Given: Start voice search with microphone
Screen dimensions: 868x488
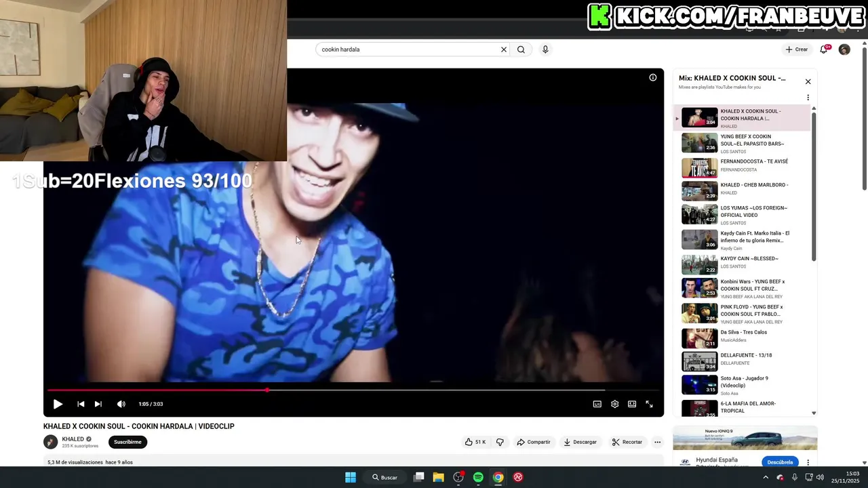Looking at the screenshot, I should coord(545,49).
